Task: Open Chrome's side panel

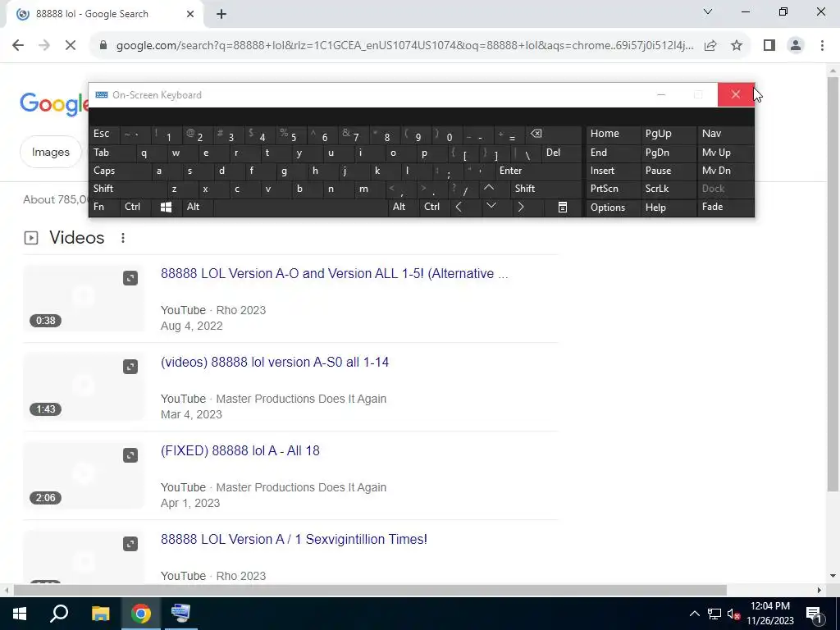Action: point(769,46)
